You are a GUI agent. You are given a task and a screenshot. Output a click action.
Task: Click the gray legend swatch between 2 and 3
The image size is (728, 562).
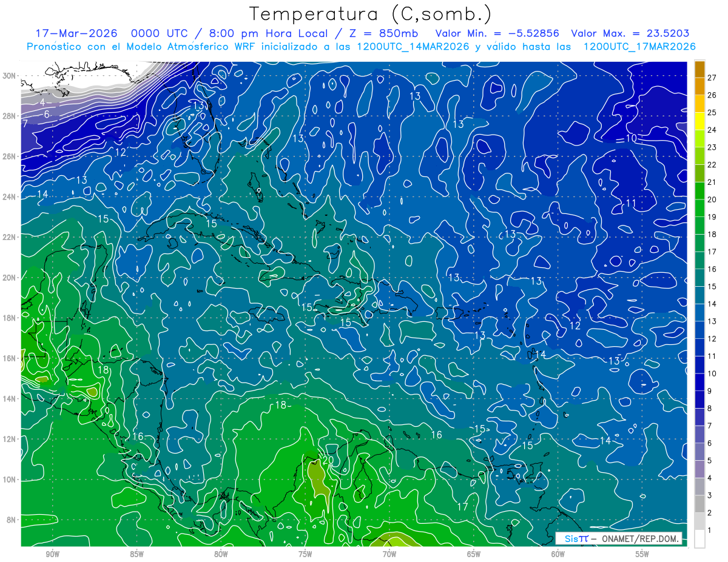click(x=699, y=504)
